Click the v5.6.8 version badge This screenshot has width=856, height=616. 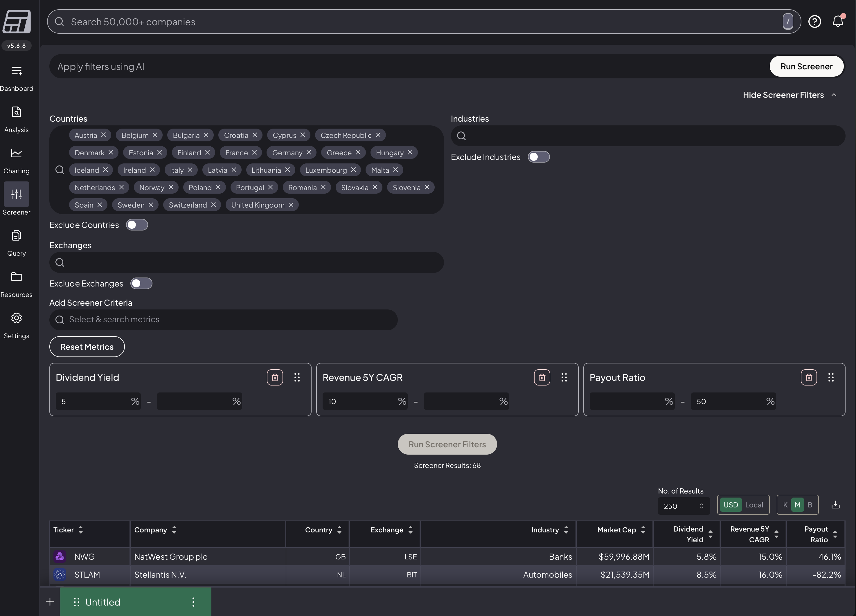pyautogui.click(x=17, y=46)
